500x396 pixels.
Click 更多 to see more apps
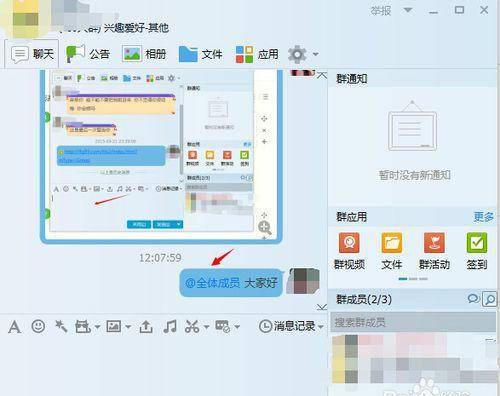coord(483,217)
